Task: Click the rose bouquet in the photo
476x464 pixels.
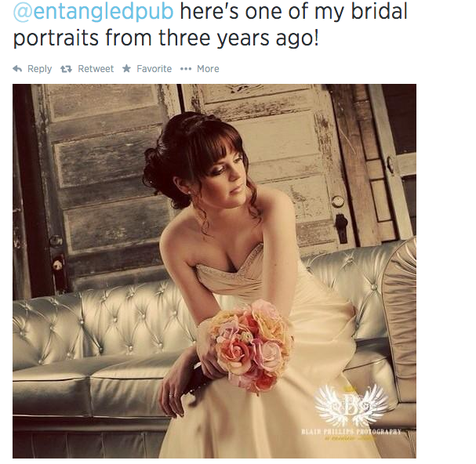Action: [251, 345]
